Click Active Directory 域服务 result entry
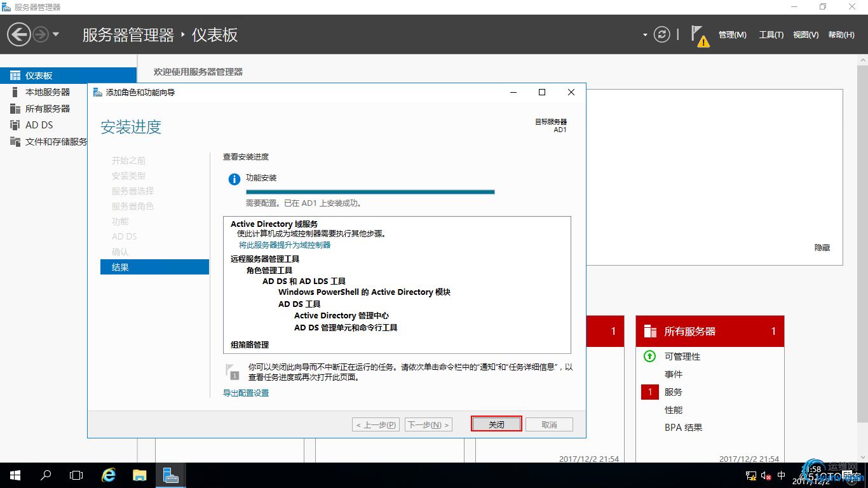The width and height of the screenshot is (868, 488). [275, 224]
